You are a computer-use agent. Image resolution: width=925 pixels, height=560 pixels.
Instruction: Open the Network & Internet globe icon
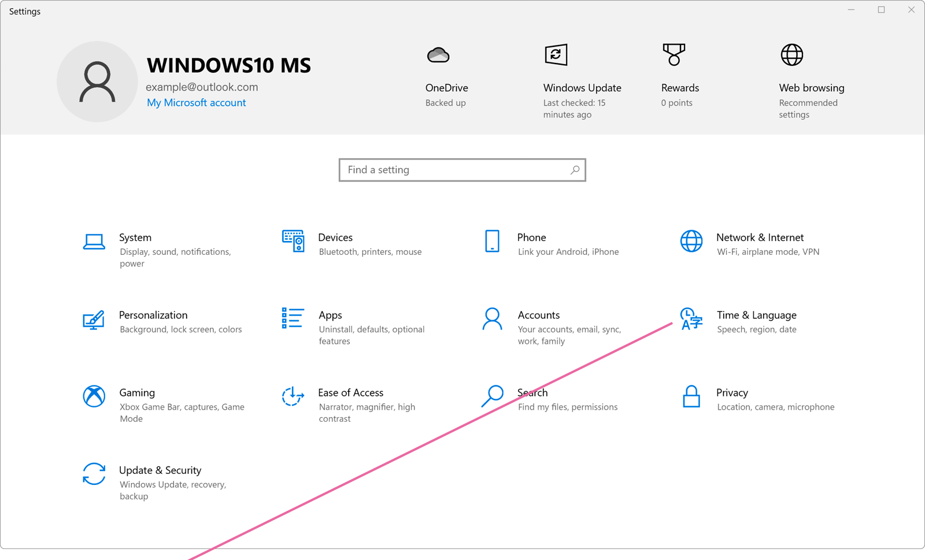click(x=691, y=241)
